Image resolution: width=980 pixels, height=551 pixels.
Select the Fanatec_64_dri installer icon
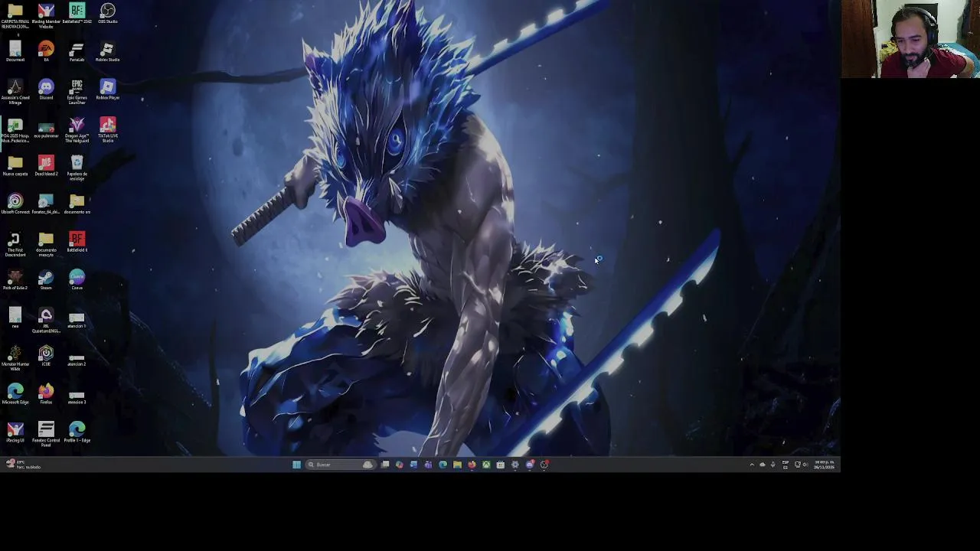(46, 204)
